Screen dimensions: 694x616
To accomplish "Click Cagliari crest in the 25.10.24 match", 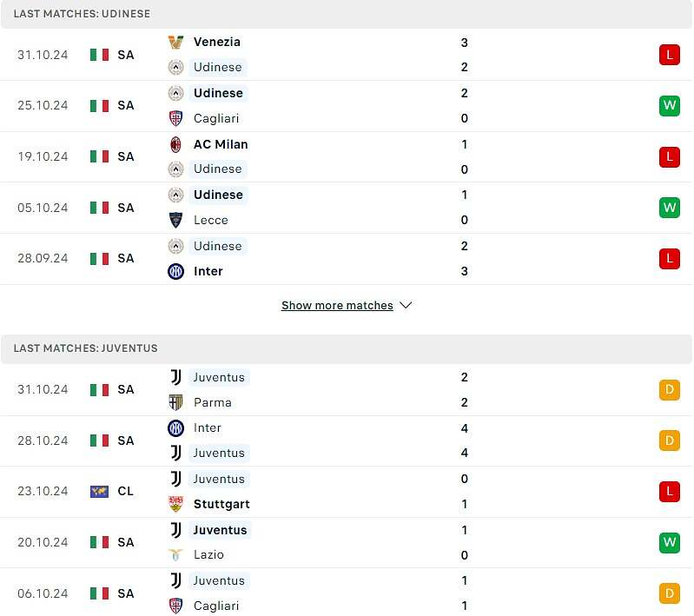I will pyautogui.click(x=175, y=119).
